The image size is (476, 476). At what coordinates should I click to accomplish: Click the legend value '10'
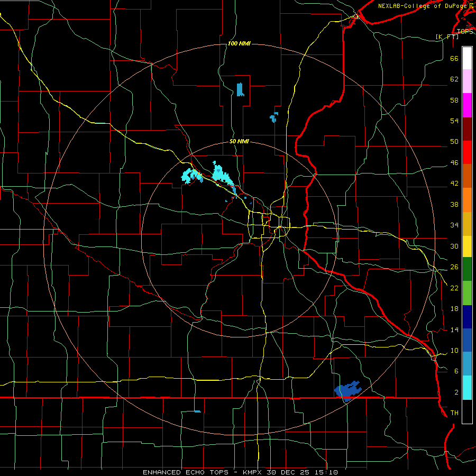tap(454, 351)
